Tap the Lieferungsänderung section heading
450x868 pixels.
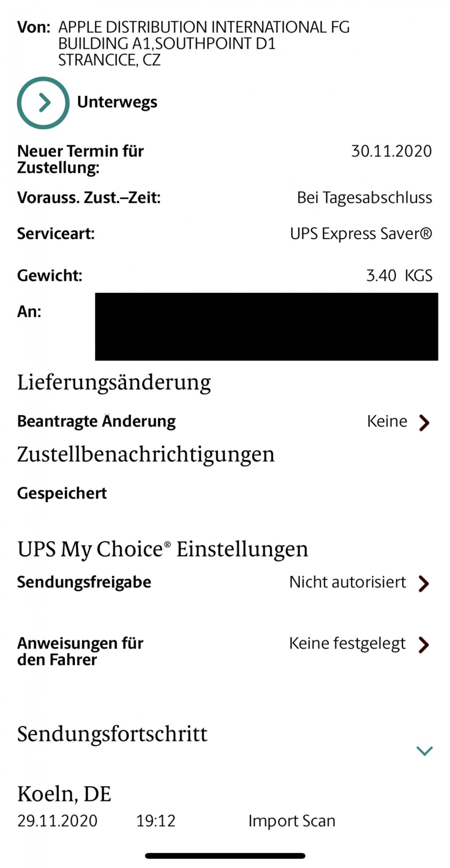(114, 383)
